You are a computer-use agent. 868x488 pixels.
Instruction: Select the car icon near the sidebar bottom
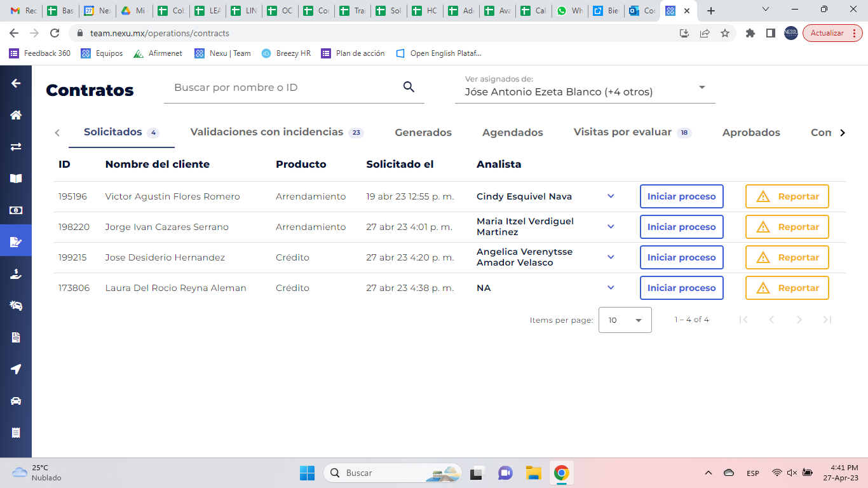coord(16,401)
